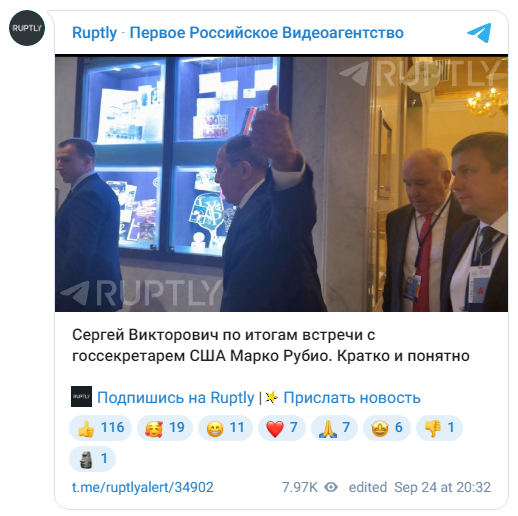Click the 7.97K view count
This screenshot has height=516, width=518.
(300, 487)
